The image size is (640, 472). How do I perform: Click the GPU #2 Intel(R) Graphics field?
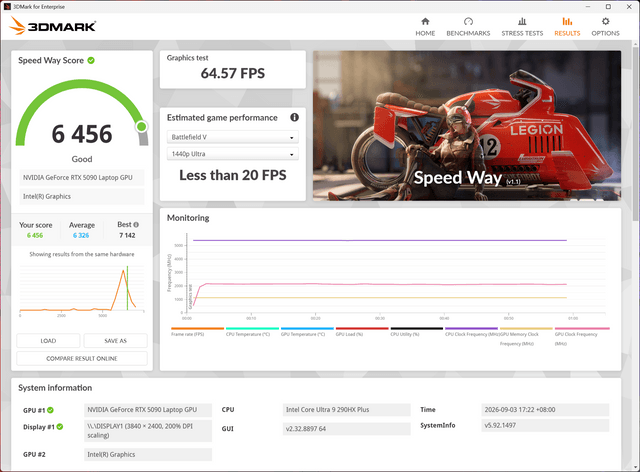(148, 454)
